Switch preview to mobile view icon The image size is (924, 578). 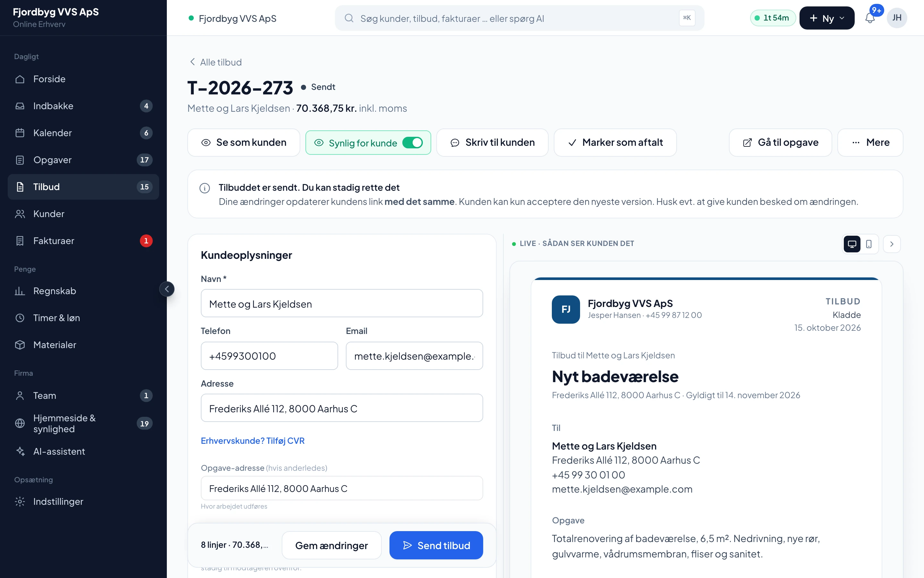point(868,244)
